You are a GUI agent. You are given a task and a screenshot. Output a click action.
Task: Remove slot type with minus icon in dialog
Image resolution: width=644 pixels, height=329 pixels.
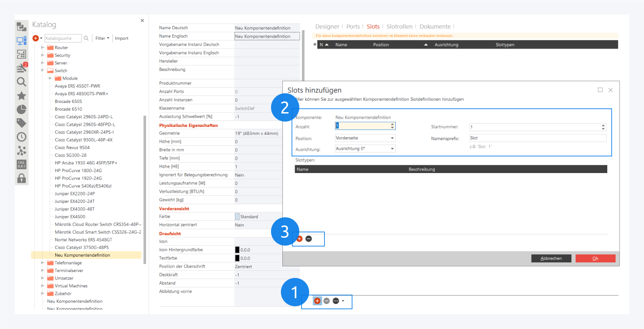tap(309, 239)
